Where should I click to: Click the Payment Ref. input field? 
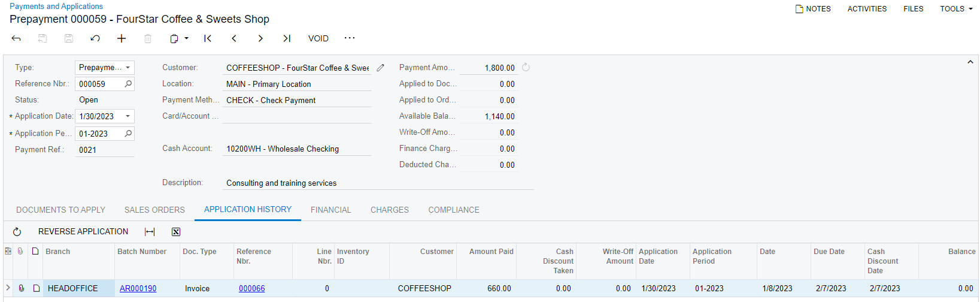[104, 150]
